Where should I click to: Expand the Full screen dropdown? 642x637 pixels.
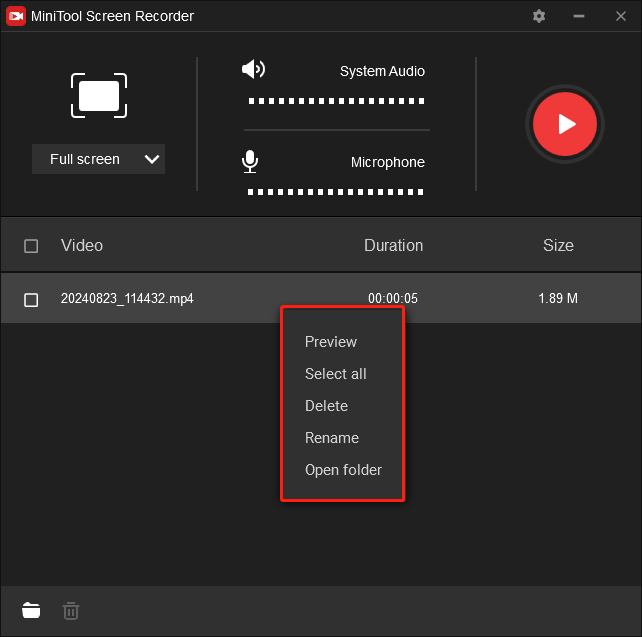pyautogui.click(x=98, y=159)
